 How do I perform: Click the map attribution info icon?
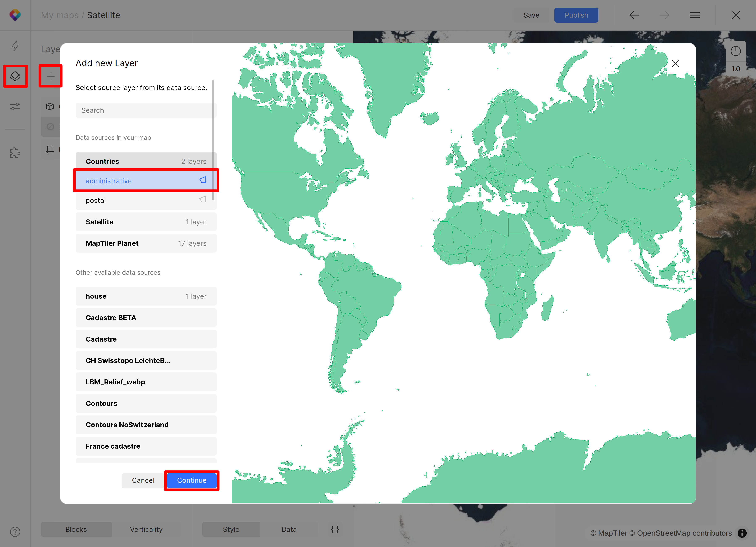[x=742, y=533]
